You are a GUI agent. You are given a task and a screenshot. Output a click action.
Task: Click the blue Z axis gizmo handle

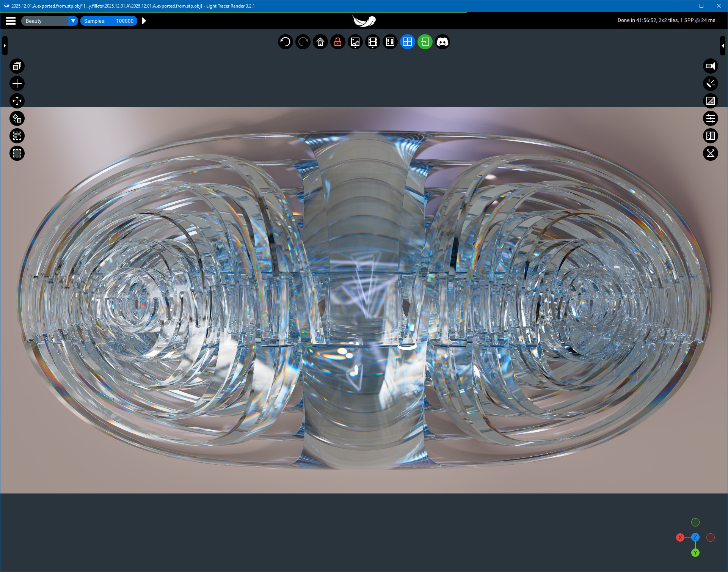[x=695, y=537]
